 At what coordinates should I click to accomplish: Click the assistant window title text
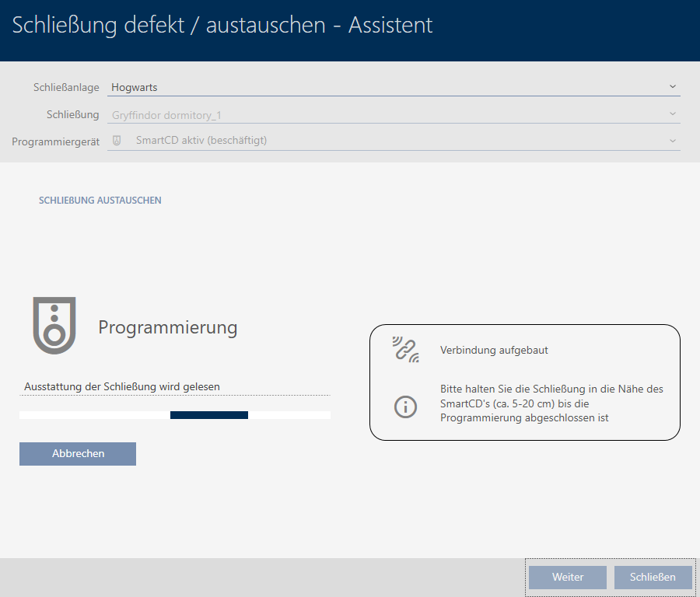click(x=222, y=25)
